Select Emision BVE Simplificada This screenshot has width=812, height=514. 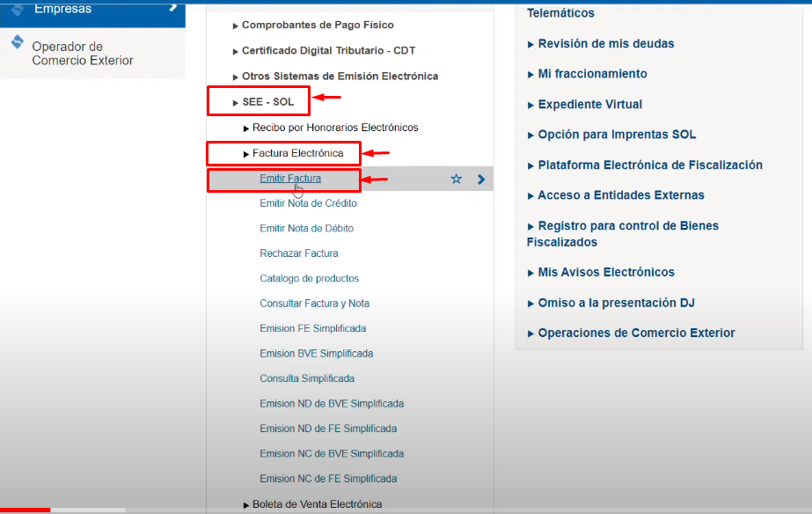(317, 354)
